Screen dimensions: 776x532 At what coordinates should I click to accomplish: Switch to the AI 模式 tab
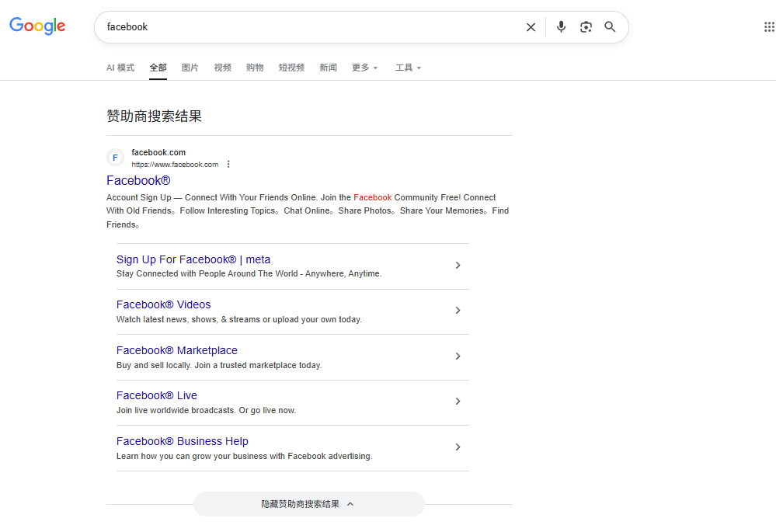pyautogui.click(x=120, y=68)
